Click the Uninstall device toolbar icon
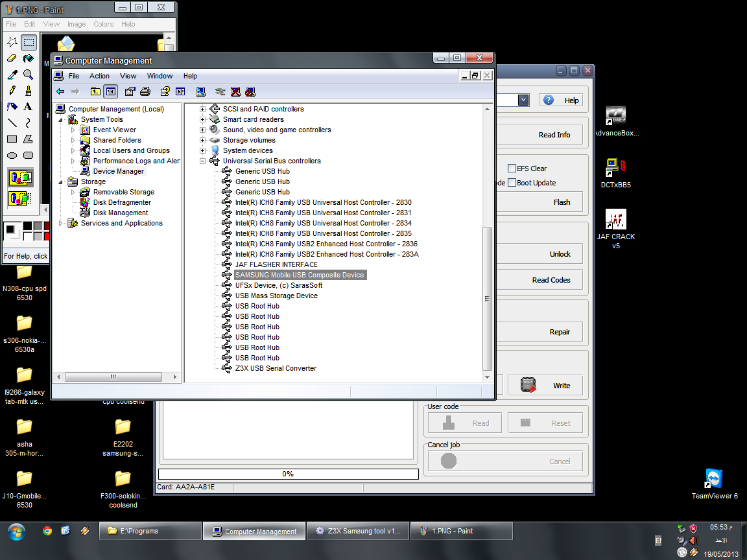 pos(235,91)
